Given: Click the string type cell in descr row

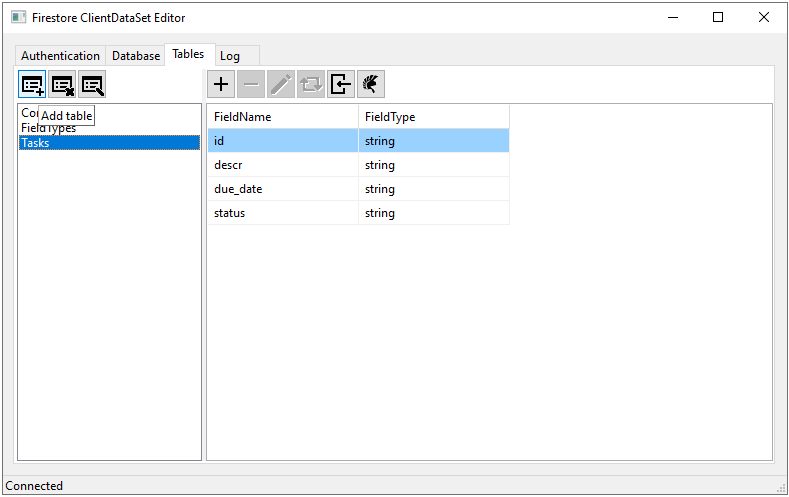Looking at the screenshot, I should [x=434, y=165].
